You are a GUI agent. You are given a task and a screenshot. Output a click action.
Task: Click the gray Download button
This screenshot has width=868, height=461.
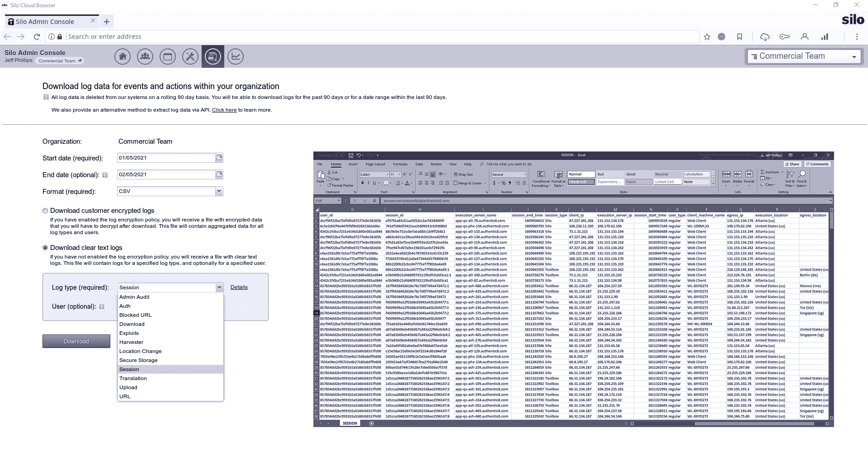76,341
